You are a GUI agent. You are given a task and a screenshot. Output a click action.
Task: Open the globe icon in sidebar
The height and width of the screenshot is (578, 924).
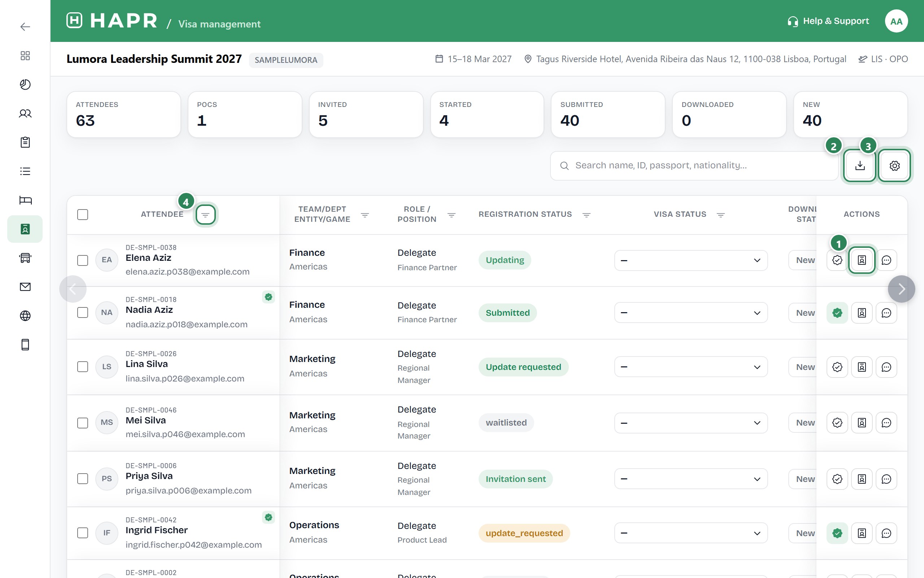coord(25,316)
